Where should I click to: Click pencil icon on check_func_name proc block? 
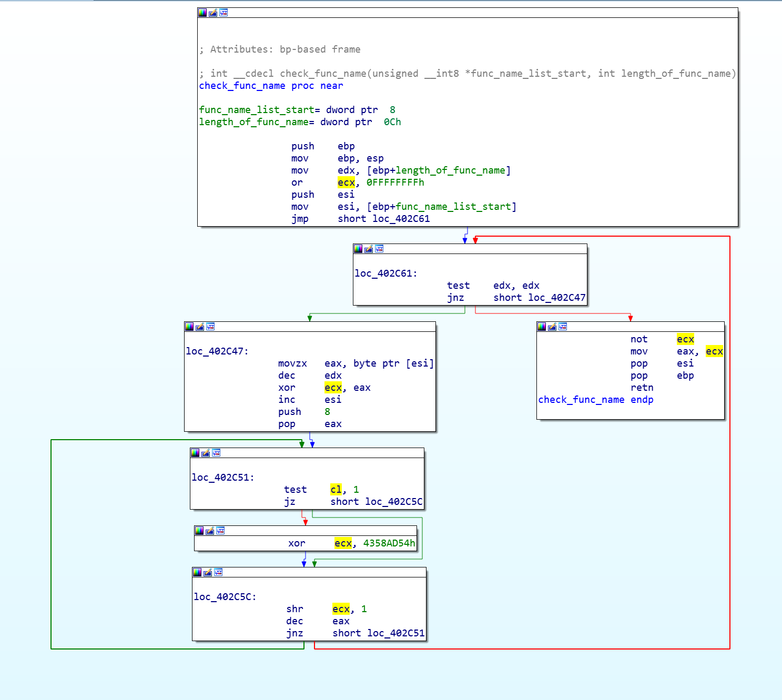click(213, 13)
